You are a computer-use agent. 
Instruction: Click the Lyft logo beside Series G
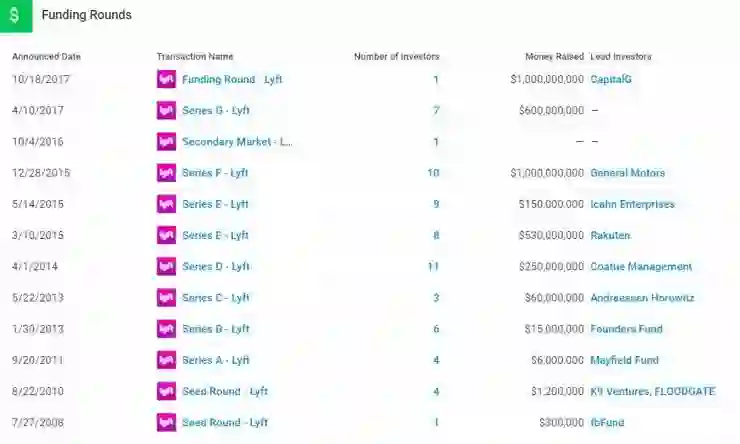(x=166, y=110)
